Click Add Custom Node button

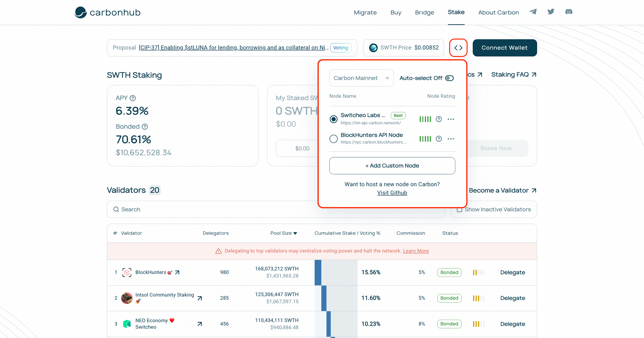[x=392, y=166]
